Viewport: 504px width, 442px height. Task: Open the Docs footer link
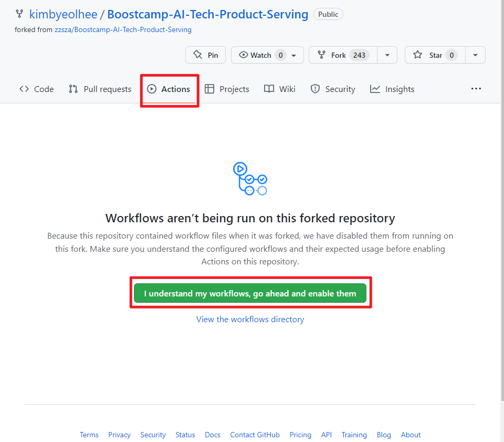click(x=213, y=435)
